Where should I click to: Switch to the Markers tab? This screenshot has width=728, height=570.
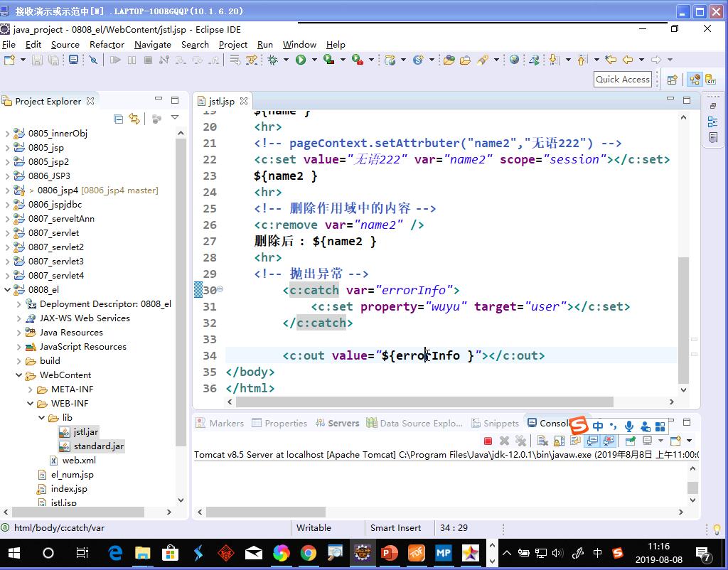pyautogui.click(x=220, y=424)
